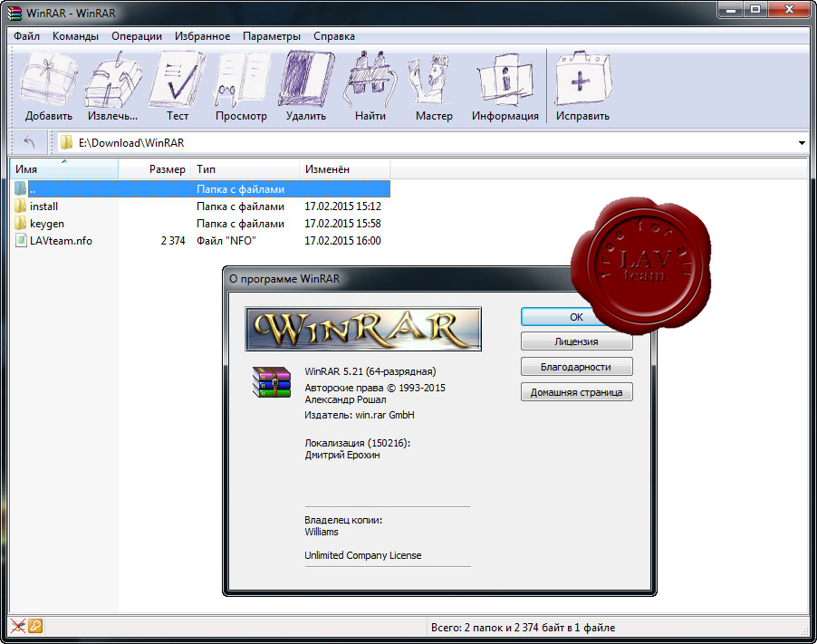This screenshot has height=644, width=817.
Task: Maximize the WinRAR window
Action: click(x=755, y=9)
